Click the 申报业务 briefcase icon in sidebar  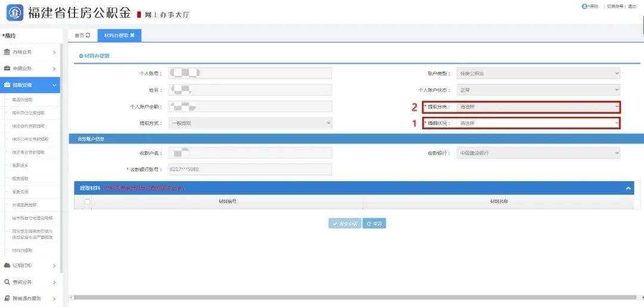[x=7, y=69]
